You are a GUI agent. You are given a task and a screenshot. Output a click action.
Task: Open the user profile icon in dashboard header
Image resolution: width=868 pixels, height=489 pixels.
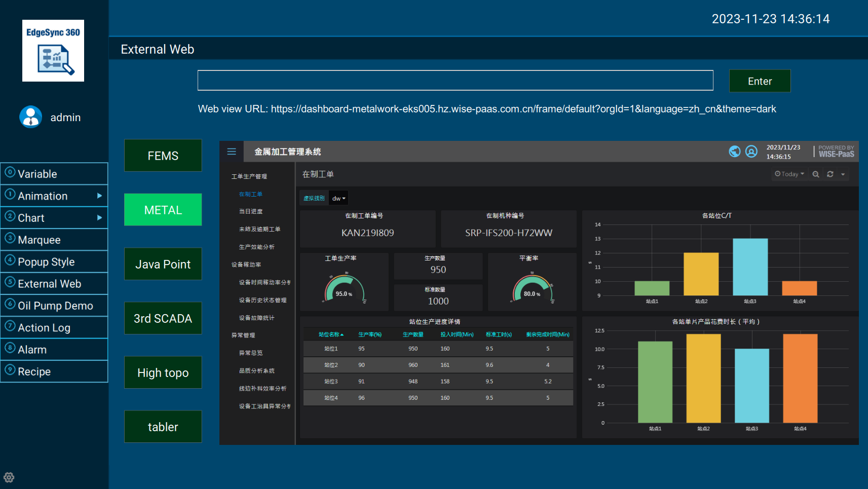(751, 152)
